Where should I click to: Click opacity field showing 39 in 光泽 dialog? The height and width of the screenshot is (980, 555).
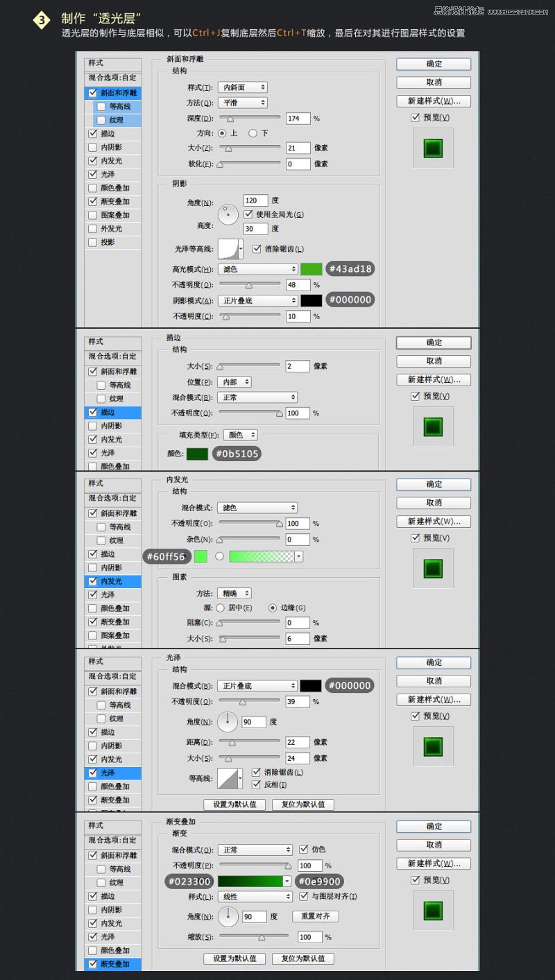coord(298,702)
